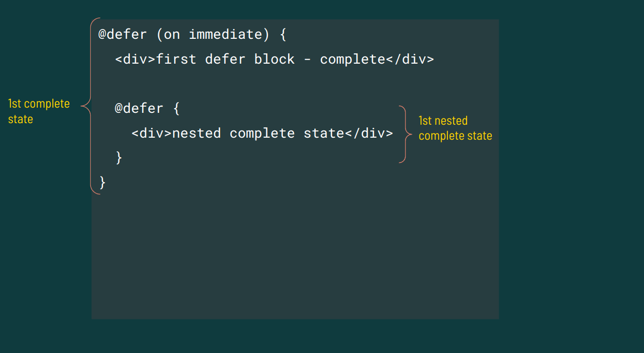644x353 pixels.
Task: Click the nested "@defer" keyword
Action: (x=139, y=109)
